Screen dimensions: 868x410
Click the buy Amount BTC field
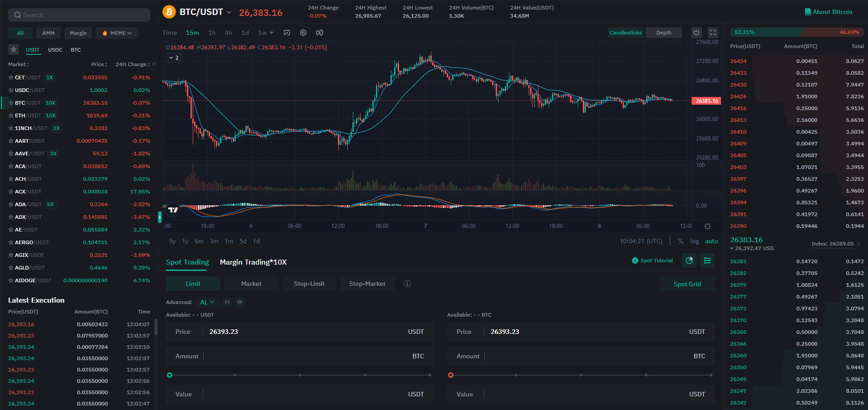(300, 356)
